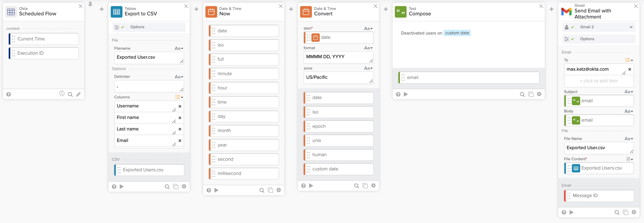This screenshot has width=644, height=223.
Task: Open Subject type dropdown in Gmail card
Action: [629, 92]
